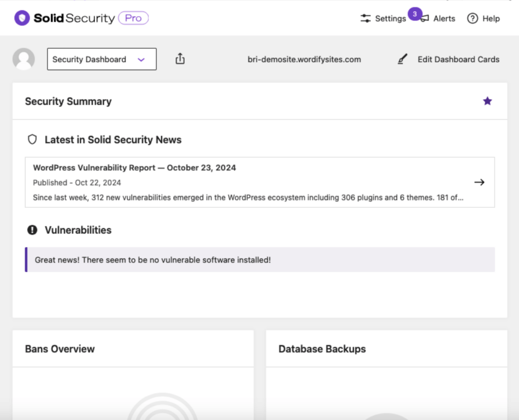Click the no vulnerable software notice
The image size is (519, 420).
point(260,260)
